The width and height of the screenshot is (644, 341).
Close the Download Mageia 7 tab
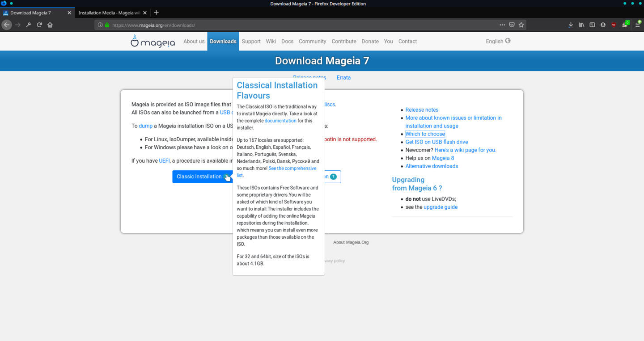point(69,13)
